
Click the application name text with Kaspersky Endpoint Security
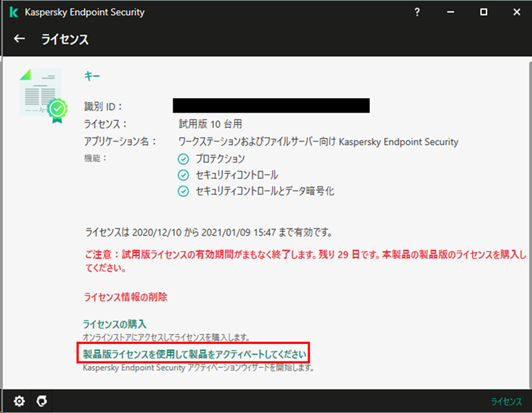coord(319,142)
